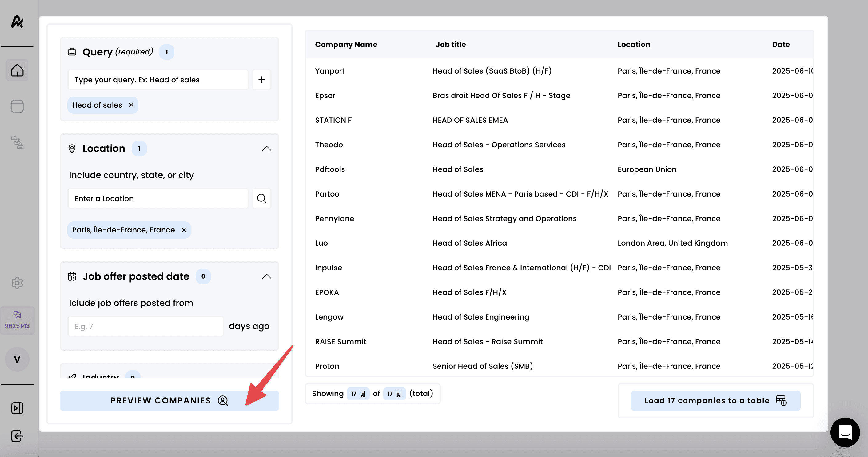The height and width of the screenshot is (457, 868).
Task: Click the sidebar expand panel icon
Action: tap(17, 408)
